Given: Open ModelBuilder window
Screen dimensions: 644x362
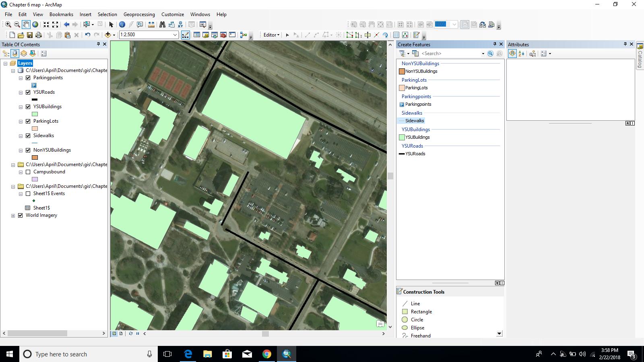Looking at the screenshot, I should 243,35.
